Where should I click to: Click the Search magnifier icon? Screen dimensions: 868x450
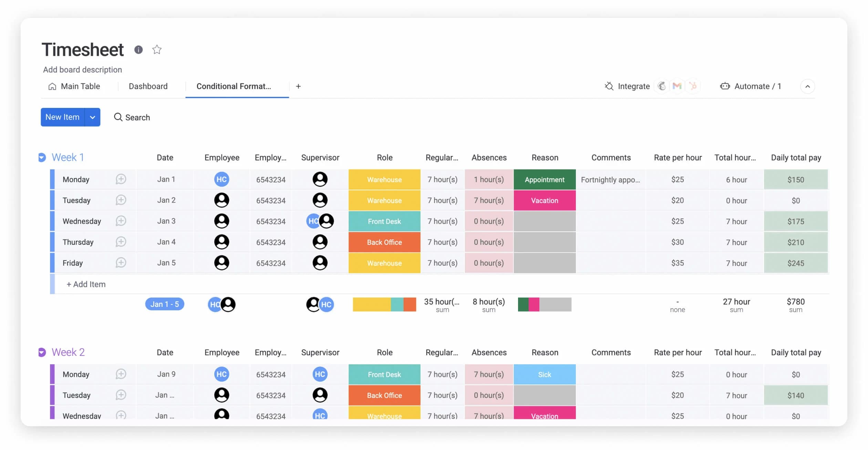pos(118,117)
